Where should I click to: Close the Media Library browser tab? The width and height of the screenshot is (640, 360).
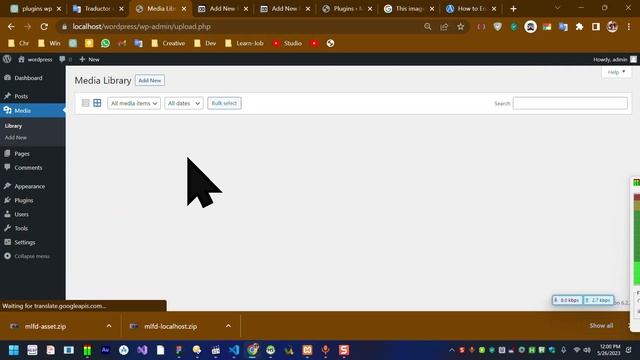point(184,9)
